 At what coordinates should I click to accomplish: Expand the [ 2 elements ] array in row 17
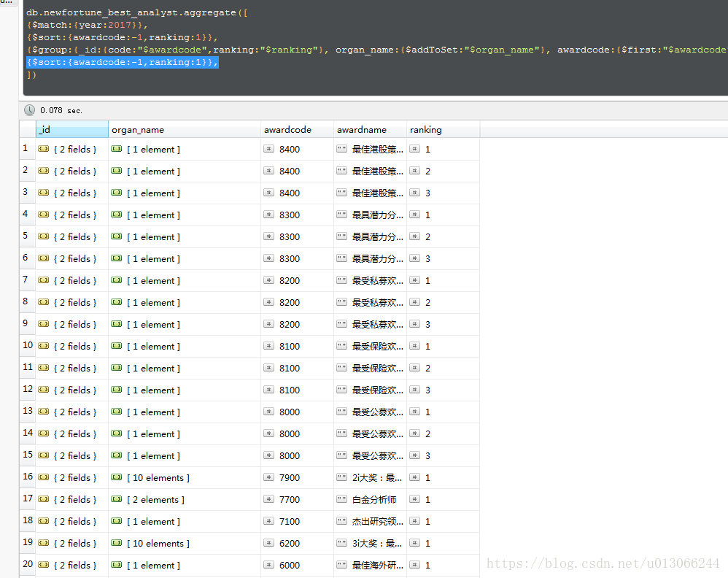click(155, 499)
